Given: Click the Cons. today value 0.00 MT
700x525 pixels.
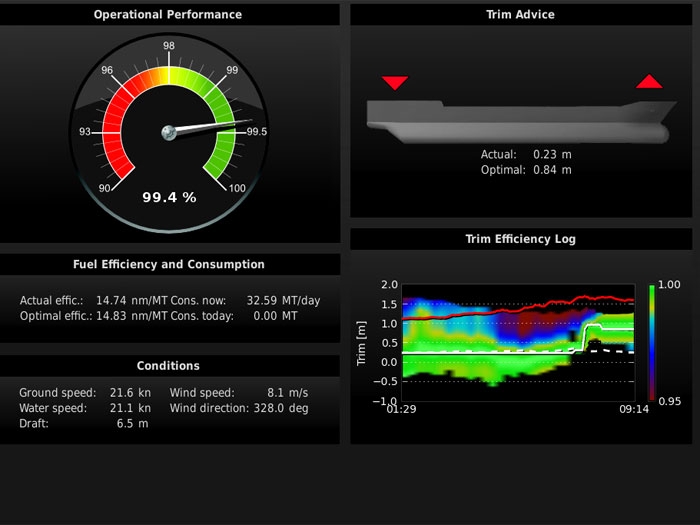Looking at the screenshot, I should point(275,316).
